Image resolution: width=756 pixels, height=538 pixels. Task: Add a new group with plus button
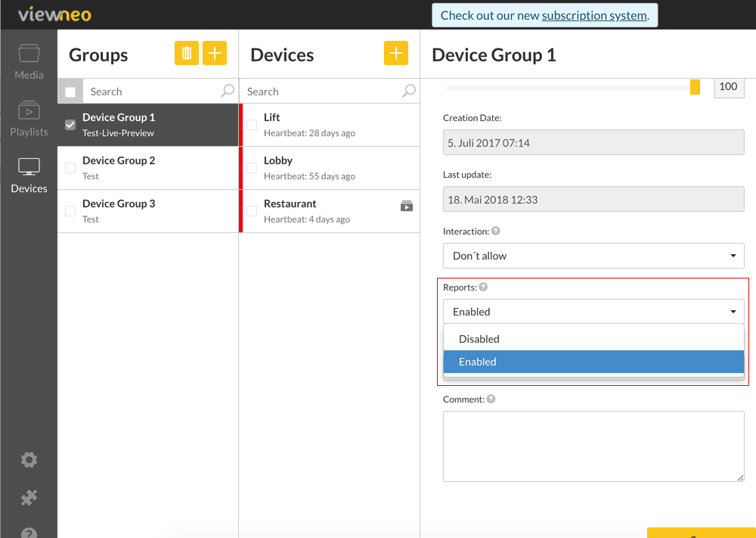[215, 53]
